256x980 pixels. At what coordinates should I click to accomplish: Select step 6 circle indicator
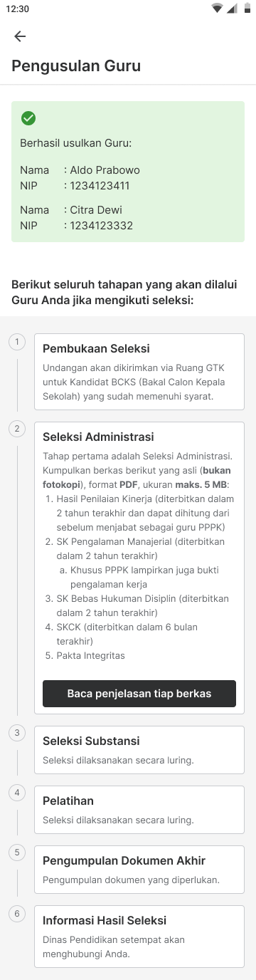[17, 913]
